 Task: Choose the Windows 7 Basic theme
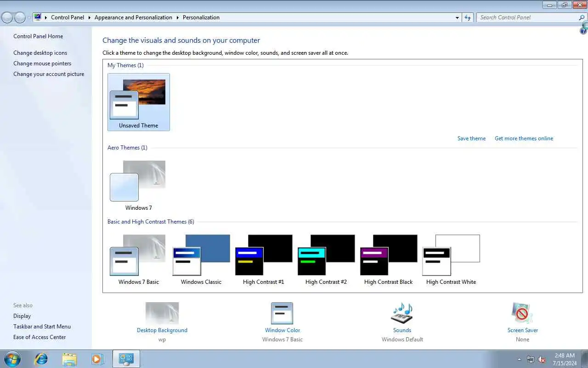(138, 260)
